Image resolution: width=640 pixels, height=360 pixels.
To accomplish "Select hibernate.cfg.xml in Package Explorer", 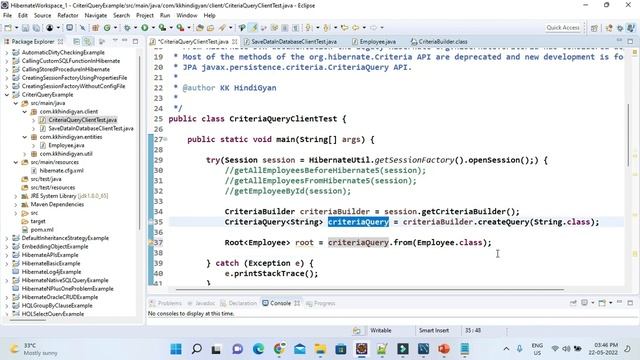I will tap(57, 171).
